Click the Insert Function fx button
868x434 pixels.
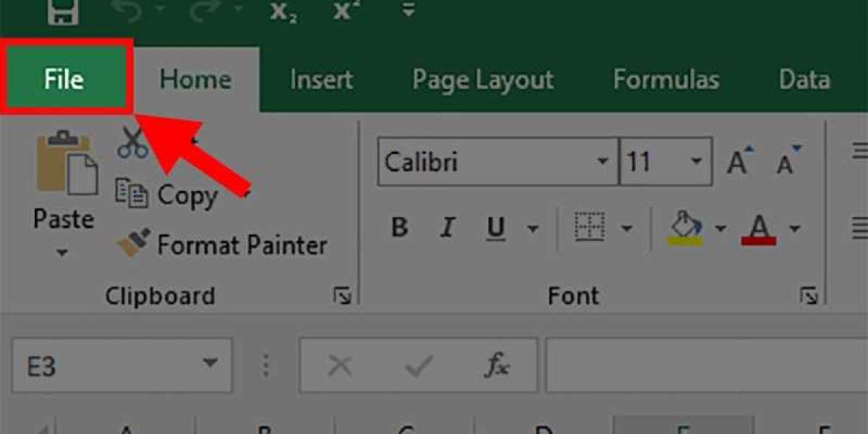tap(497, 367)
